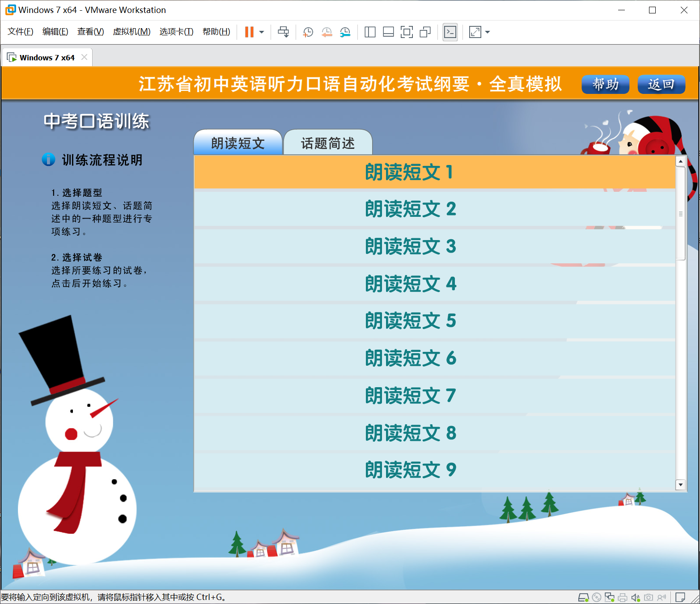Switch to the 话题简述 tab
The image size is (700, 604).
click(328, 143)
